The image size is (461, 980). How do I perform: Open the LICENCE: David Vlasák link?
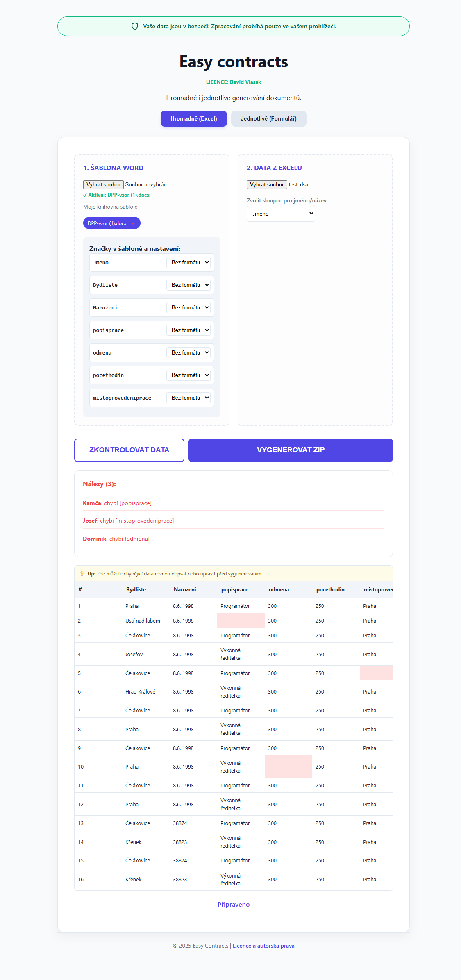tap(234, 82)
